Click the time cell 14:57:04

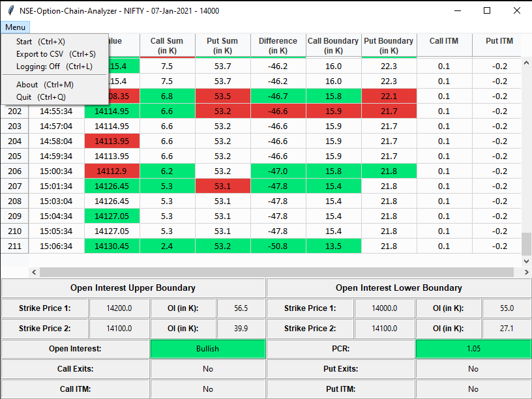click(x=56, y=126)
